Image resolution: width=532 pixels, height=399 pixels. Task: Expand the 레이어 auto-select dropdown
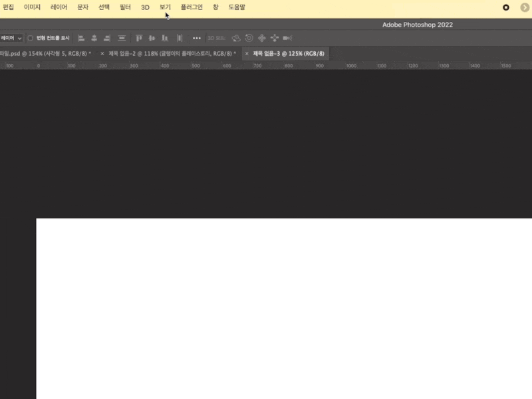point(11,38)
